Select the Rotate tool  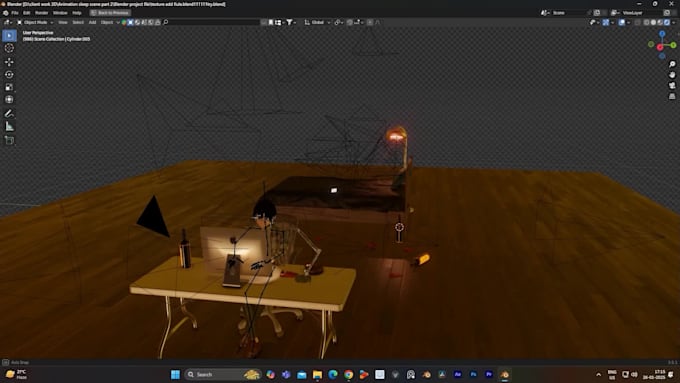(9, 75)
